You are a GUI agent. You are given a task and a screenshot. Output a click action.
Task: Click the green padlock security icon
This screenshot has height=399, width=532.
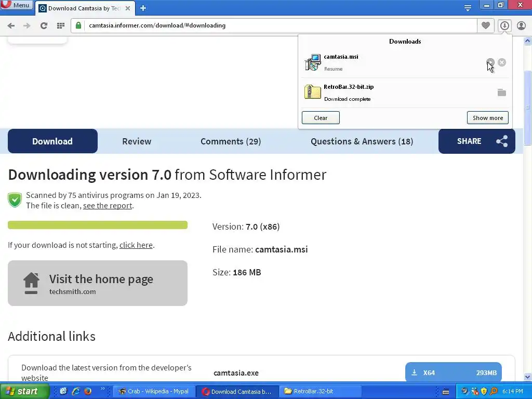pyautogui.click(x=78, y=25)
